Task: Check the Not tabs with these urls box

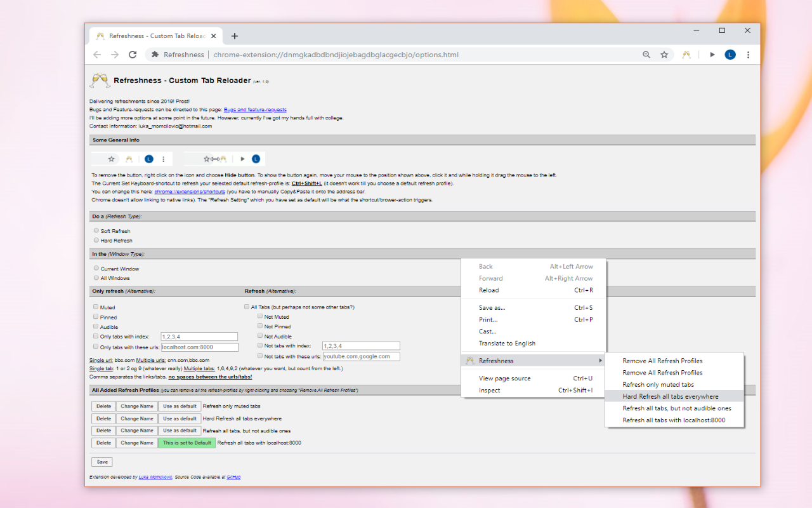Action: pyautogui.click(x=260, y=356)
